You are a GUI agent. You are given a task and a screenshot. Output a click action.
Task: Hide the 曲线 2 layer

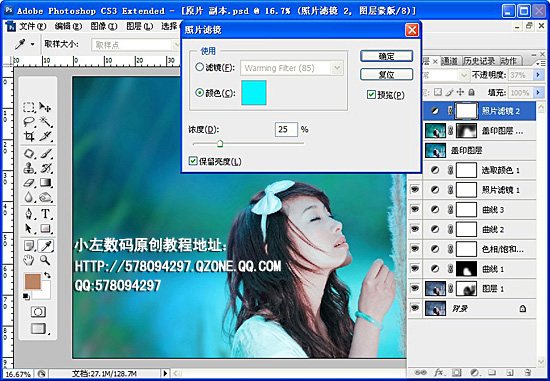coord(415,229)
